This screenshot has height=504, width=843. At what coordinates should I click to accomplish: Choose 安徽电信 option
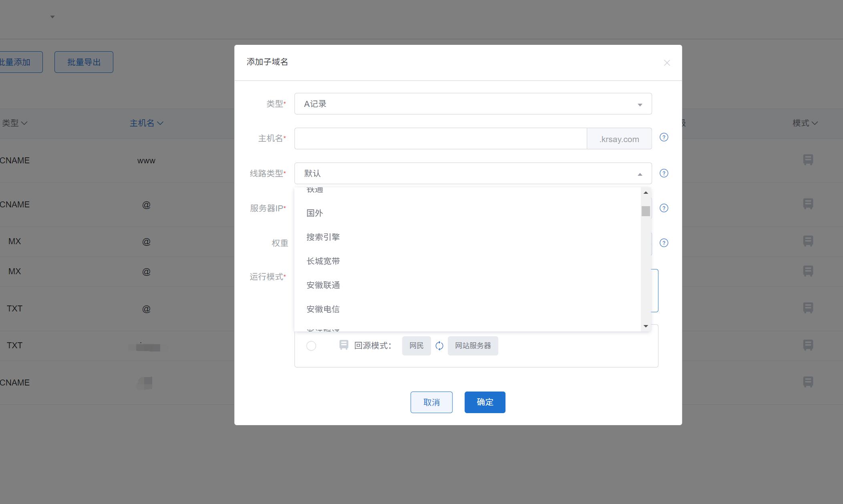(467, 309)
